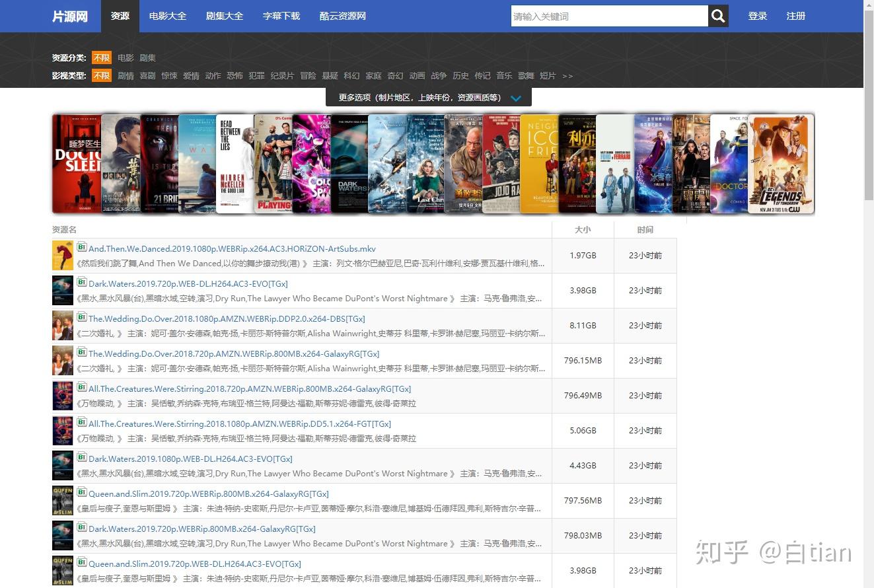Click the 时间 column header
Viewport: 874px width, 588px height.
[645, 230]
